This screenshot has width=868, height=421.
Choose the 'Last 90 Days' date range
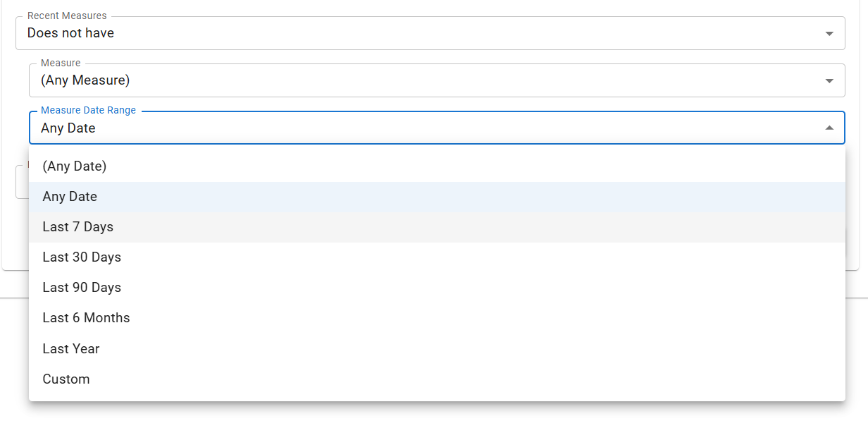tap(437, 288)
